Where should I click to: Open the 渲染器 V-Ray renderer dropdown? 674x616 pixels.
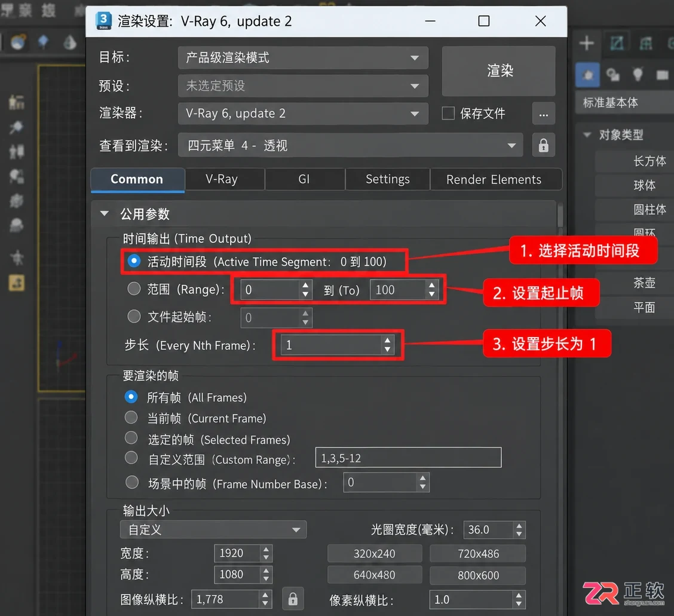coord(303,114)
